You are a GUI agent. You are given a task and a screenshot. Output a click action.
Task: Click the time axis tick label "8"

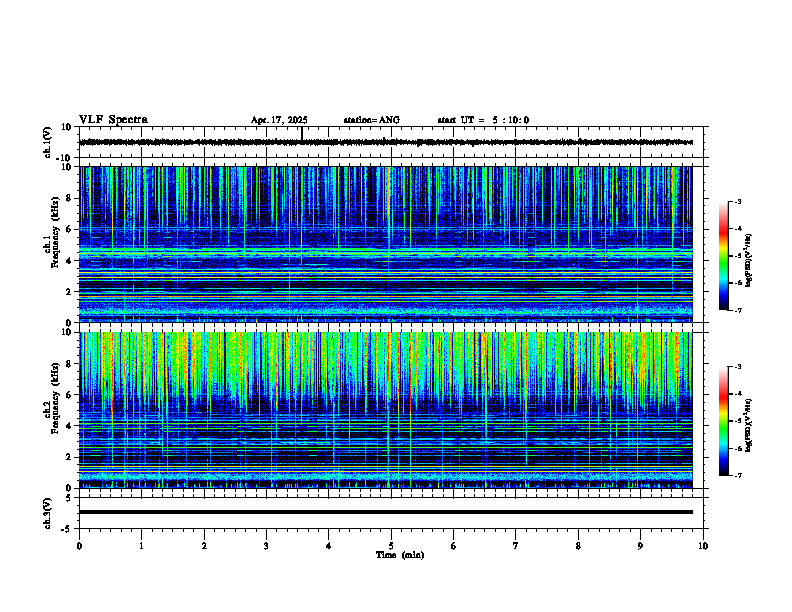578,546
